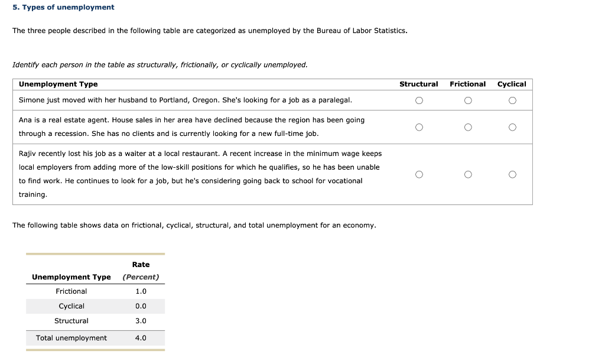Select Cyclical for Ana's unemployment type
The height and width of the screenshot is (364, 605).
(512, 126)
